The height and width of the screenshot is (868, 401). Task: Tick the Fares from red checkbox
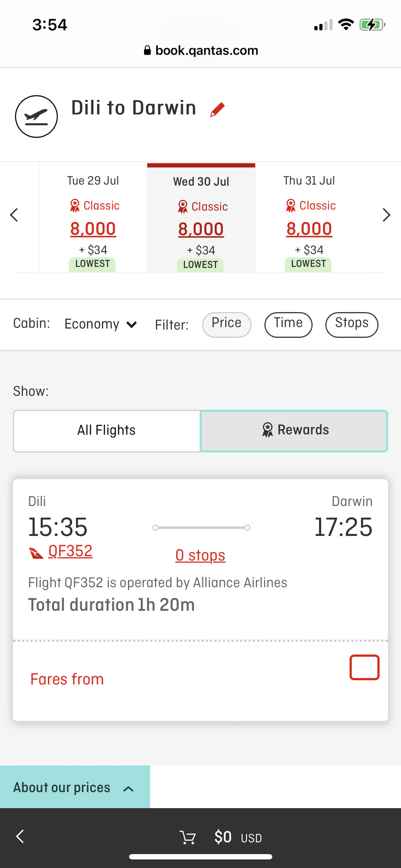[x=365, y=667]
